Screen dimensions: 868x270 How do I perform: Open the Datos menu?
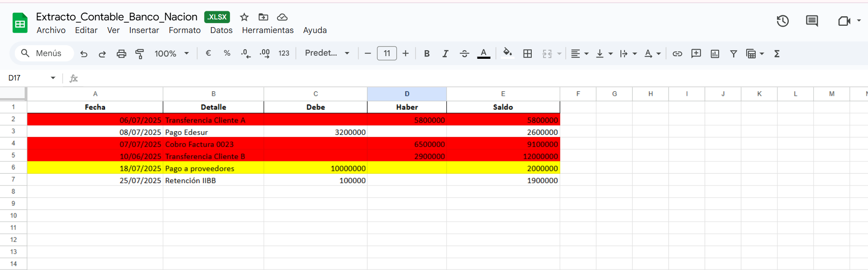(221, 30)
